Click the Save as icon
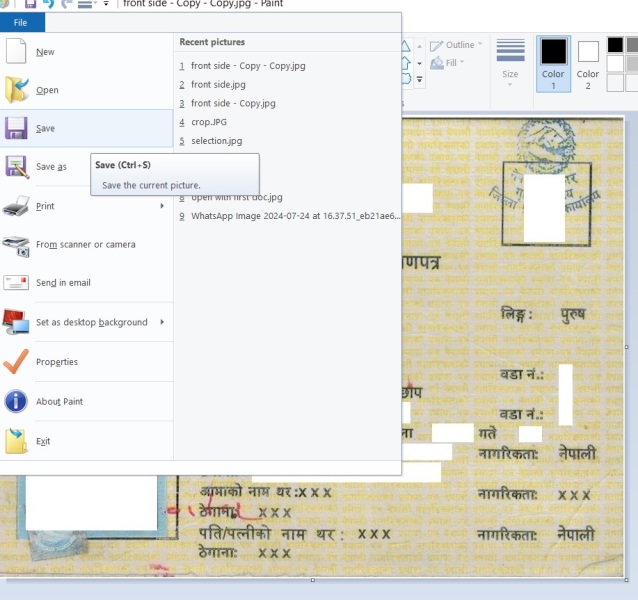This screenshot has height=600, width=638. tap(16, 167)
